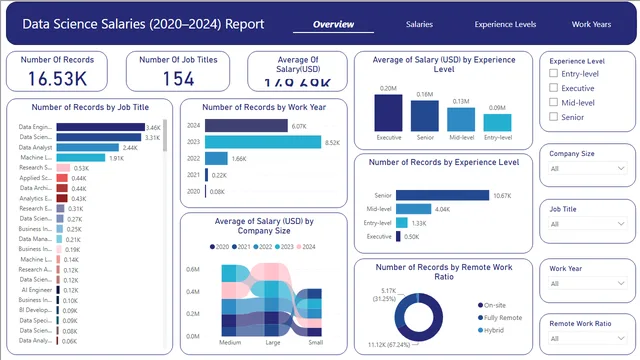
Task: Click the Executive average salary column
Action: tap(388, 113)
